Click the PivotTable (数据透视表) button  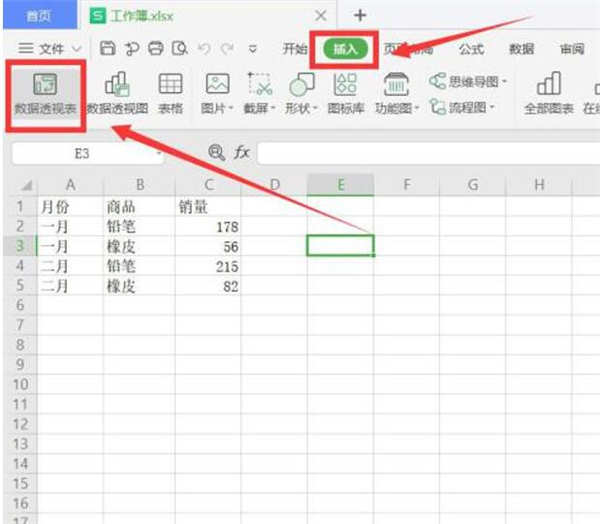(45, 95)
